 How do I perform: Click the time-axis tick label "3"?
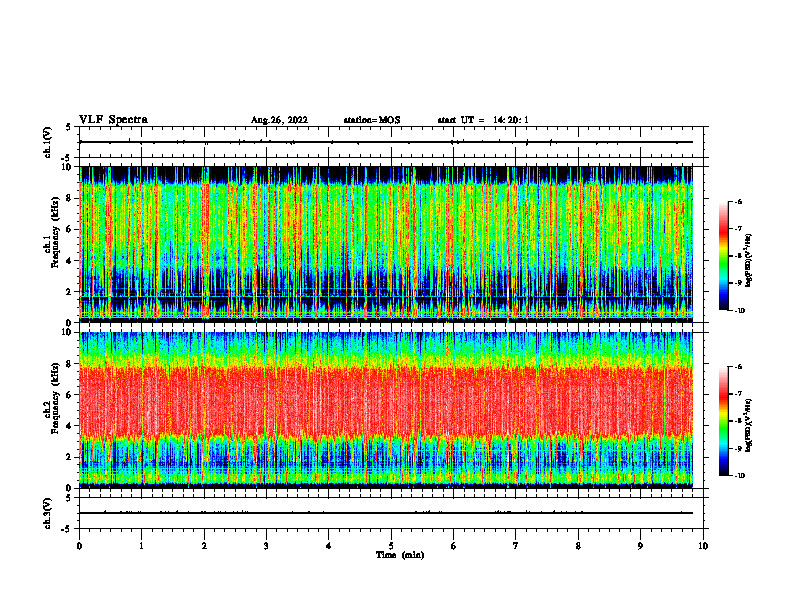267,546
